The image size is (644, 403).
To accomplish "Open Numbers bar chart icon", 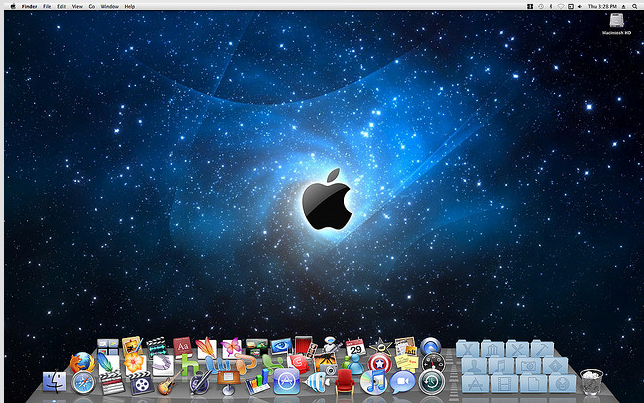I will [x=258, y=382].
